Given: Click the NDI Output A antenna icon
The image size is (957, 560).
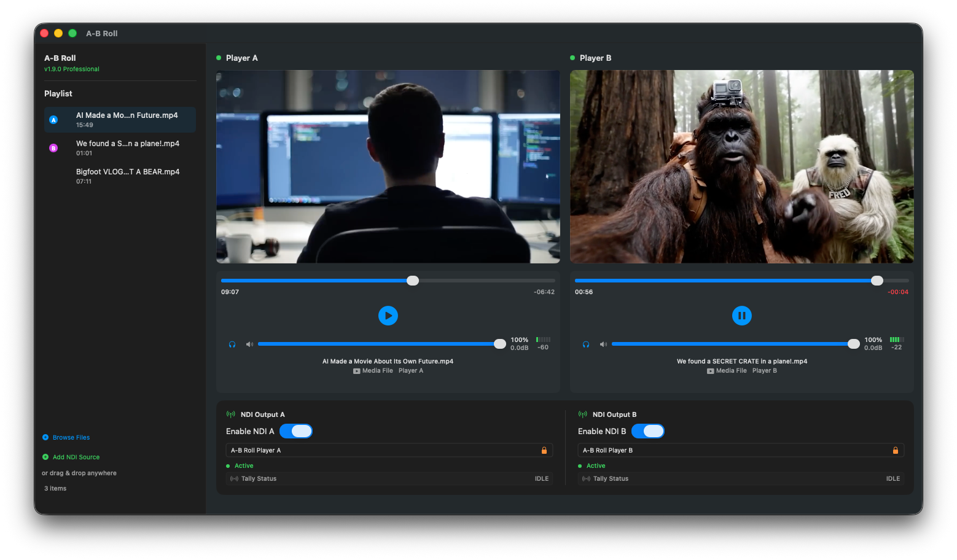Looking at the screenshot, I should 231,414.
